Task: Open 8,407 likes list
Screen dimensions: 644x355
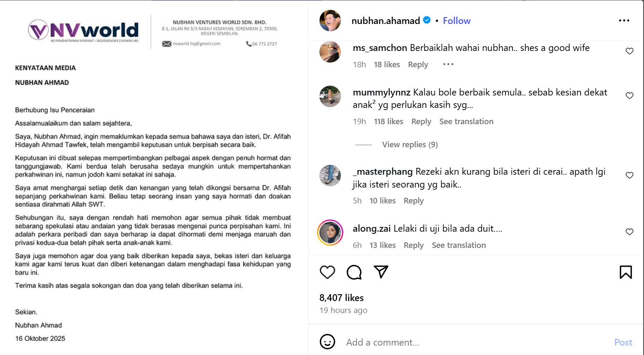Action: pyautogui.click(x=341, y=298)
